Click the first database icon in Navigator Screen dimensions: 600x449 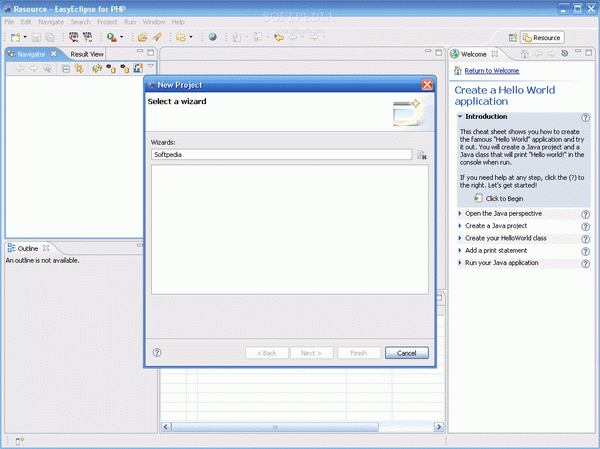pyautogui.click(x=111, y=69)
